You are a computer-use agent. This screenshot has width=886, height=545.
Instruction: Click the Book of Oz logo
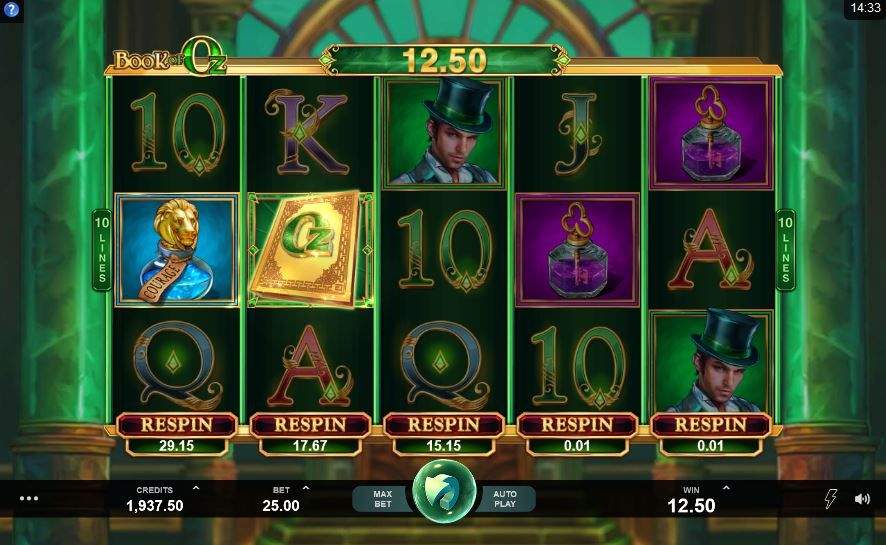pos(170,58)
